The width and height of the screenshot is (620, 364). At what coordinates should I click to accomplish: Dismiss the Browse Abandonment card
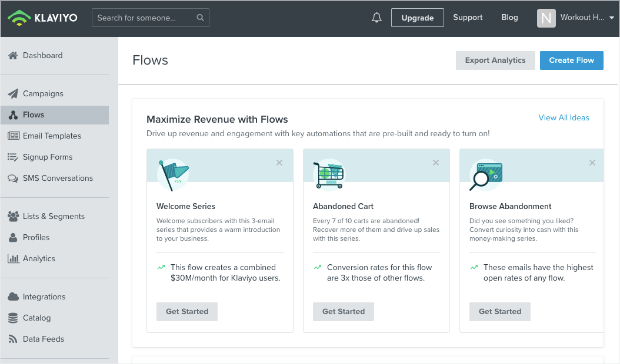[x=592, y=163]
